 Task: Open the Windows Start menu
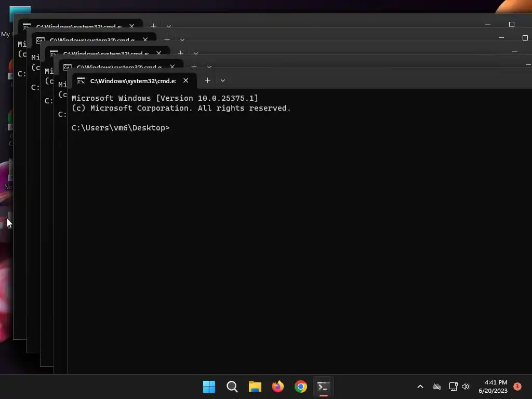click(x=209, y=387)
